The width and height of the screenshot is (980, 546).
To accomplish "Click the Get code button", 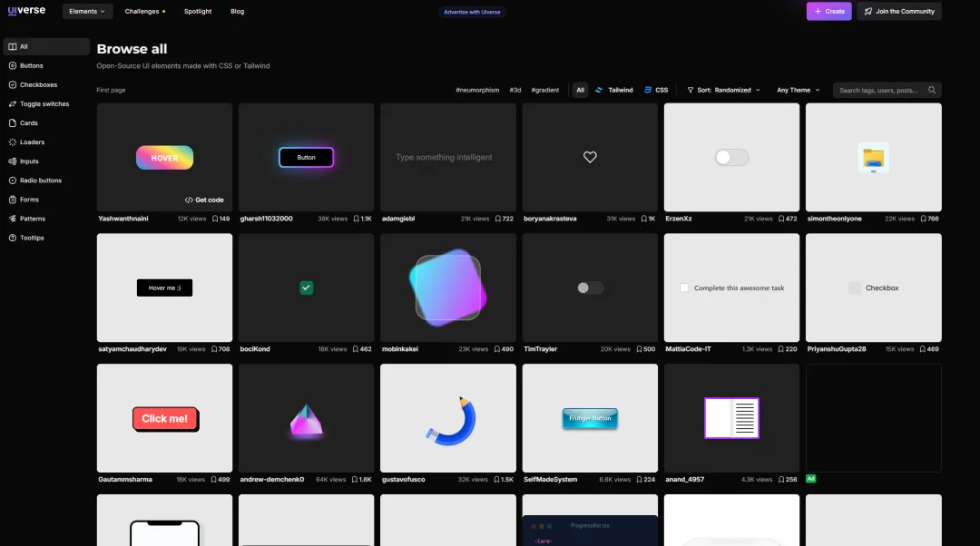I will (204, 200).
